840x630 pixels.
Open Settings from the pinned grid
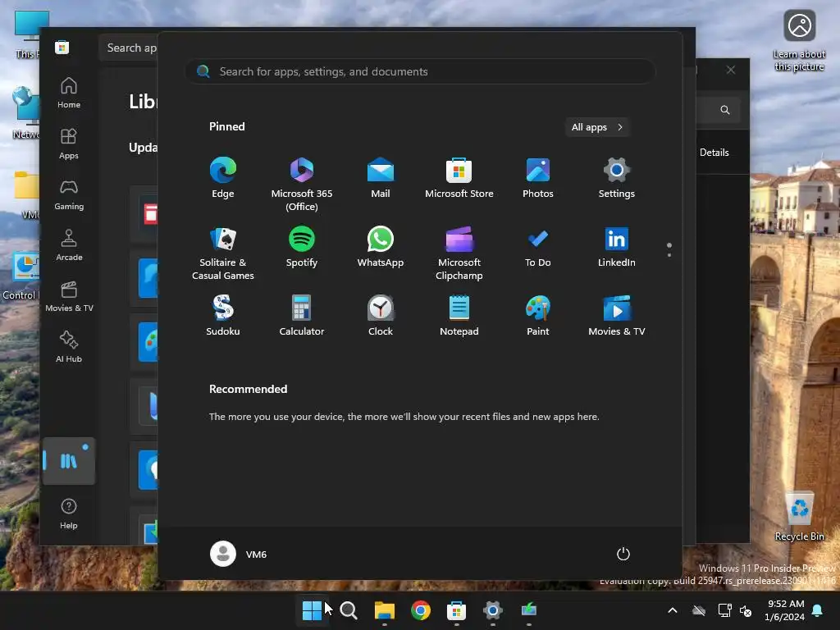617,178
